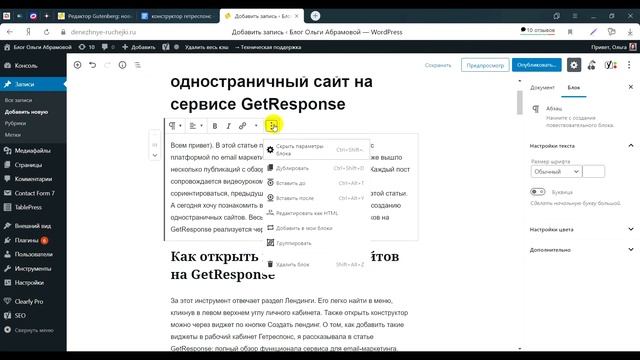Open browser downloads arrow icon

(x=630, y=32)
